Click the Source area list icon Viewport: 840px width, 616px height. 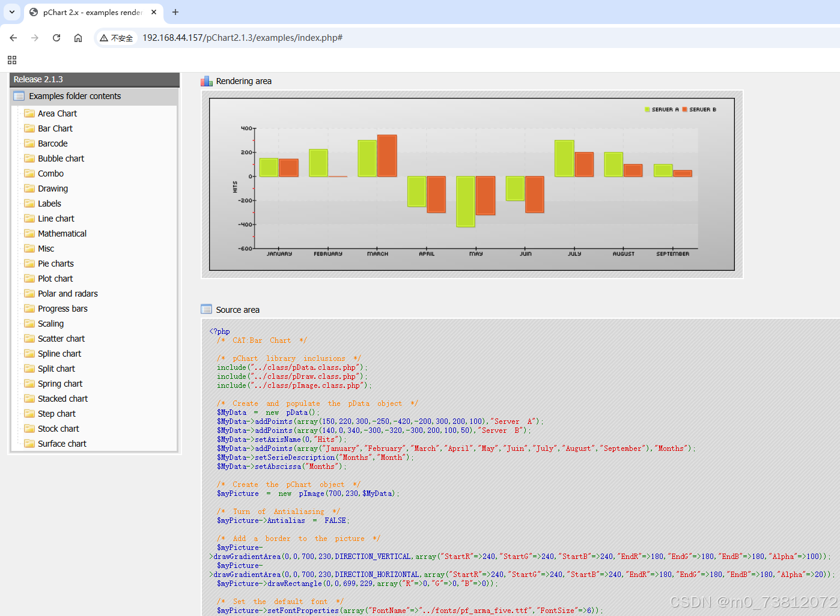(x=207, y=309)
